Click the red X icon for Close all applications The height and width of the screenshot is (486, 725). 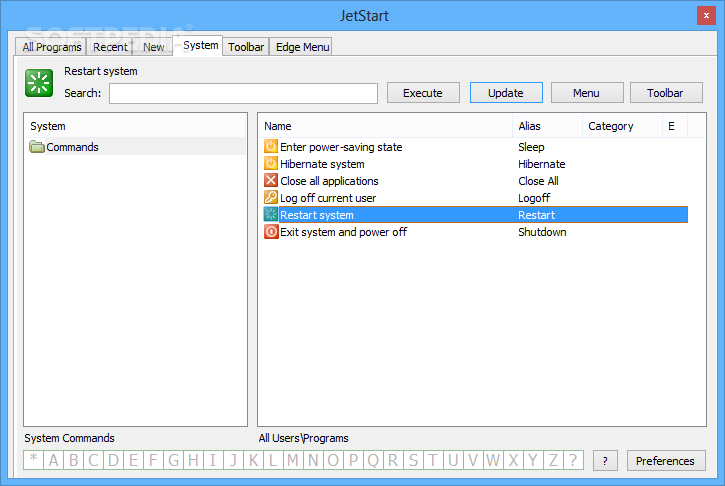click(270, 181)
